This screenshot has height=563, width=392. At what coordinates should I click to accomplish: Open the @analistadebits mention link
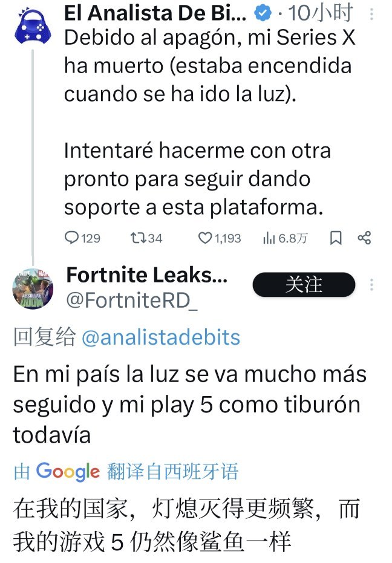pos(160,337)
